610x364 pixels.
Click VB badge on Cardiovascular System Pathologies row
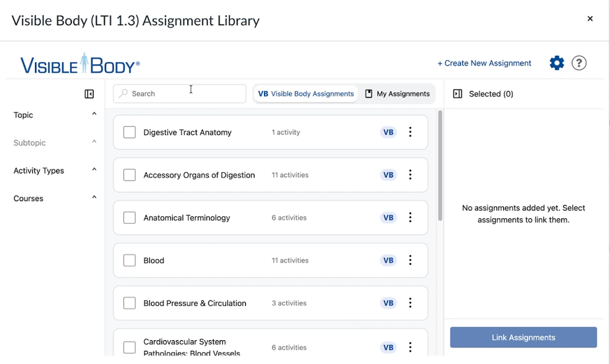pos(388,348)
